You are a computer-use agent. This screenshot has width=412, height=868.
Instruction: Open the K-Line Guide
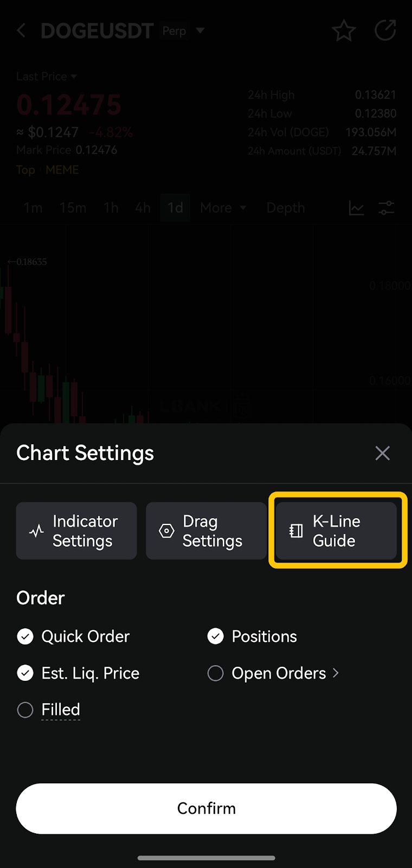[336, 531]
